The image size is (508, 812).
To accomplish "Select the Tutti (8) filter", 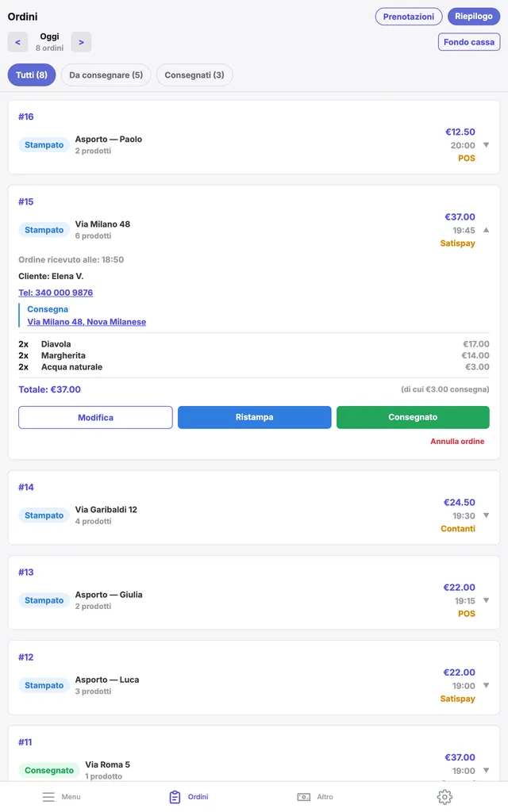I will coord(32,75).
